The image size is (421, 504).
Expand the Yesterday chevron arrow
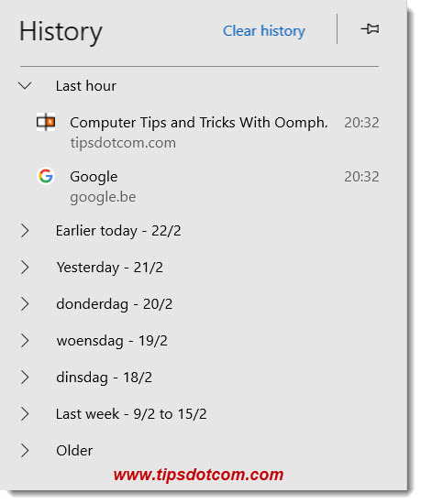tap(25, 268)
